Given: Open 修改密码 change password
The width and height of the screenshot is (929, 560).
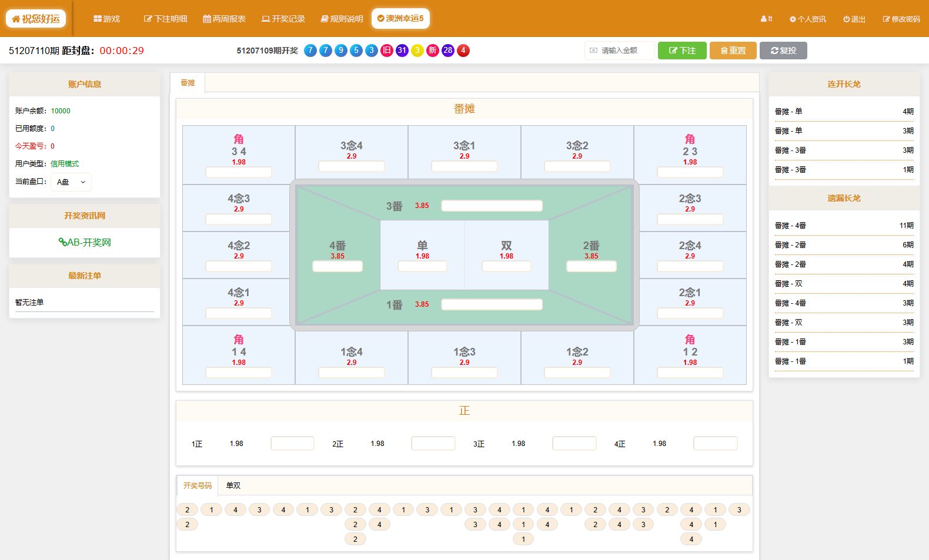Looking at the screenshot, I should coord(901,19).
